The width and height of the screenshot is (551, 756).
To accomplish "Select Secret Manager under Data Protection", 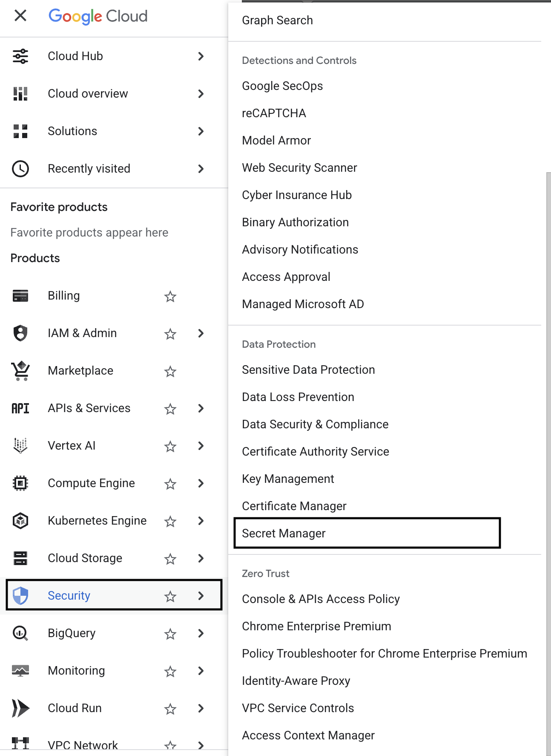I will (283, 533).
